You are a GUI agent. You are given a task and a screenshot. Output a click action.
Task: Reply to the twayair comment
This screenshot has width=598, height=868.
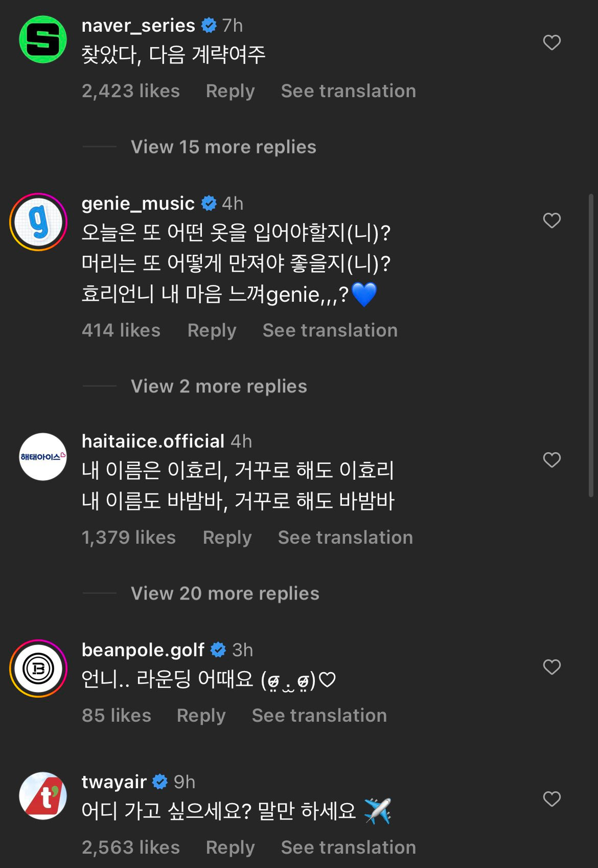tap(230, 848)
